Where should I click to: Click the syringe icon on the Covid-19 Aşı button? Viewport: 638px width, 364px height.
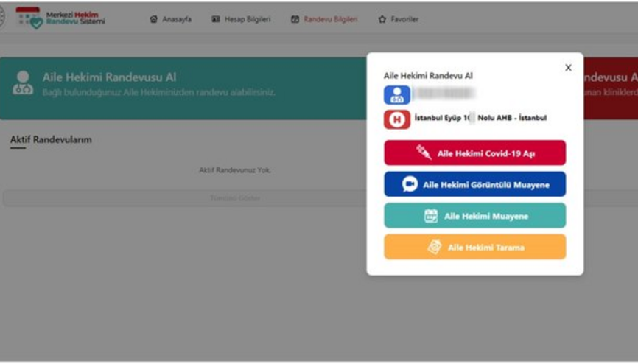424,153
